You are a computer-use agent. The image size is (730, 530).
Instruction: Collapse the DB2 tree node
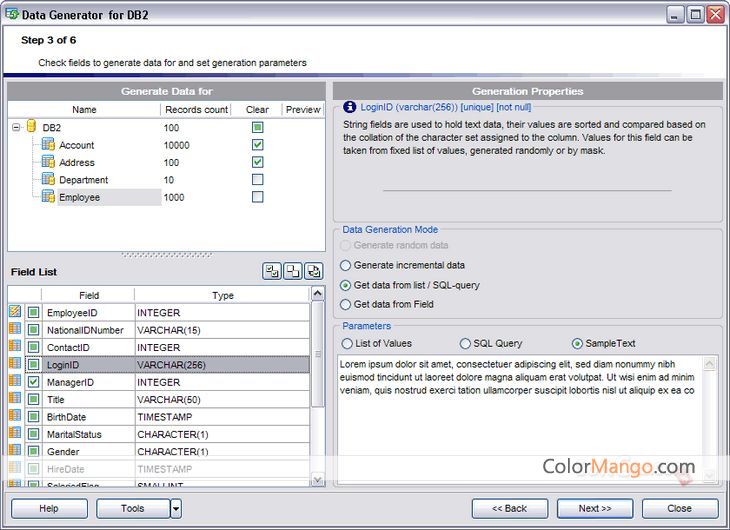pos(16,127)
